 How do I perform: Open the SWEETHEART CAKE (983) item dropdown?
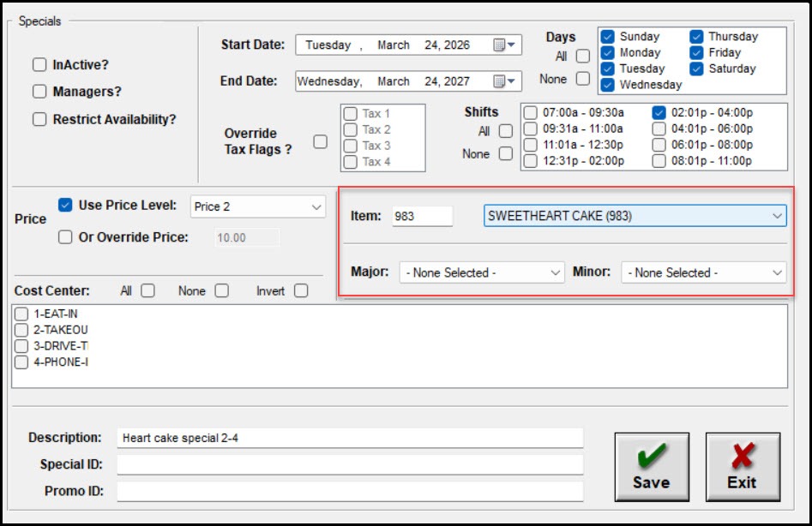pyautogui.click(x=777, y=217)
